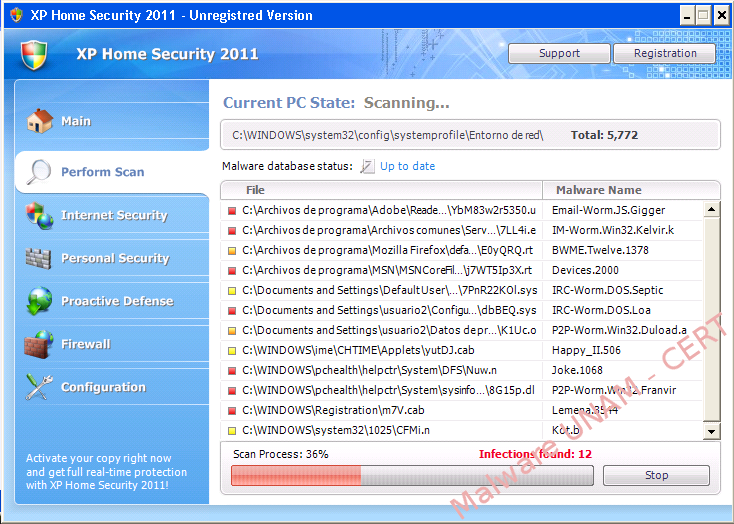The width and height of the screenshot is (734, 524).
Task: Click the m7V.cab file path
Action: [x=333, y=410]
